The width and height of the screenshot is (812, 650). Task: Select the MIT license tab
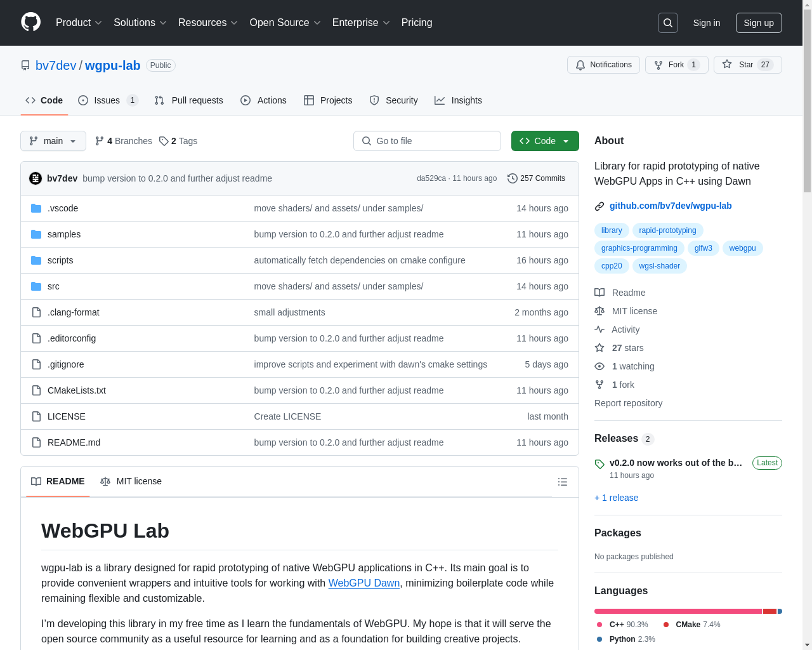(131, 481)
